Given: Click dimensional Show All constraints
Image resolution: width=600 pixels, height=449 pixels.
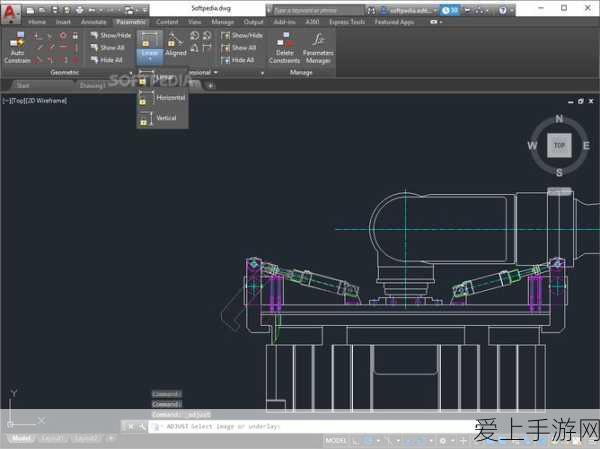Looking at the screenshot, I should coord(239,48).
